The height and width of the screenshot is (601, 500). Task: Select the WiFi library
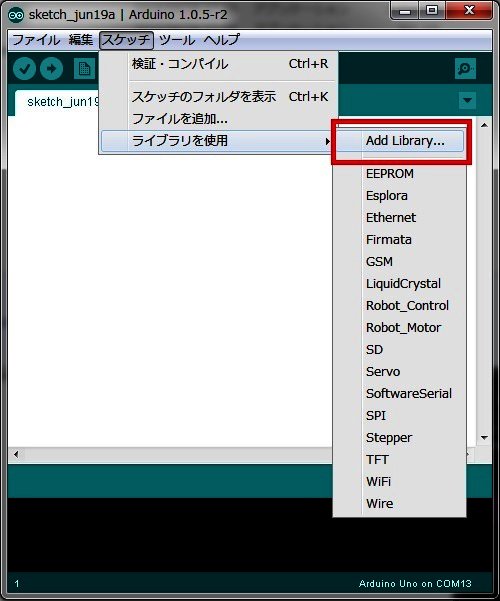[400, 482]
